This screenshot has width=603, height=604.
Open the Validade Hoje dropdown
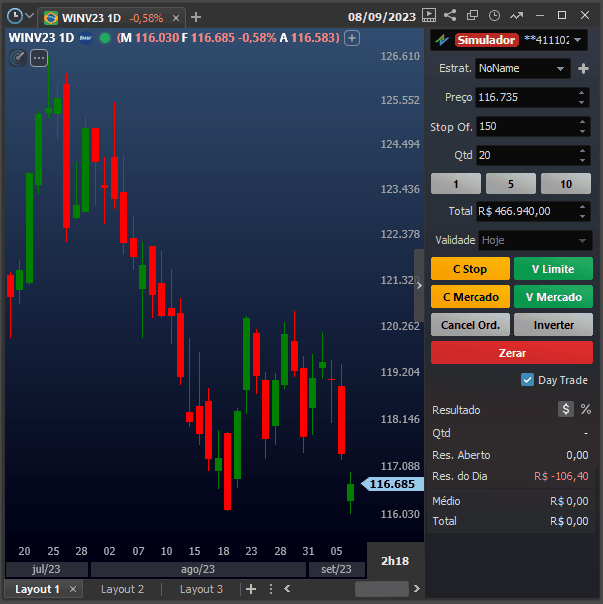tap(535, 240)
